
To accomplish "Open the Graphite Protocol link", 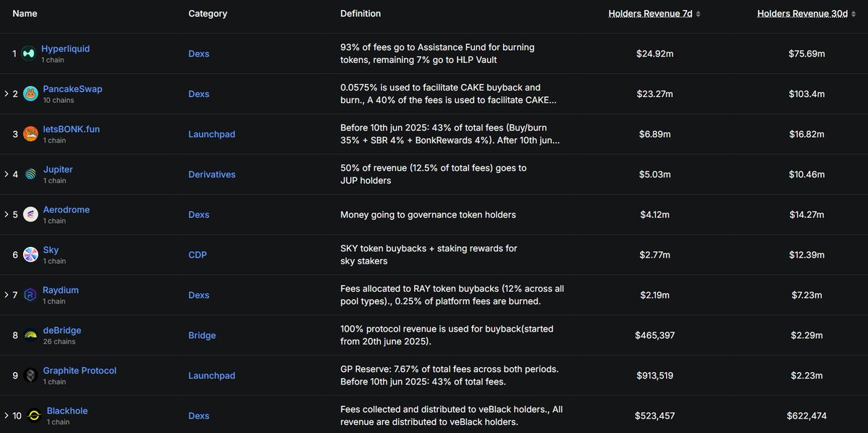I will [x=80, y=371].
